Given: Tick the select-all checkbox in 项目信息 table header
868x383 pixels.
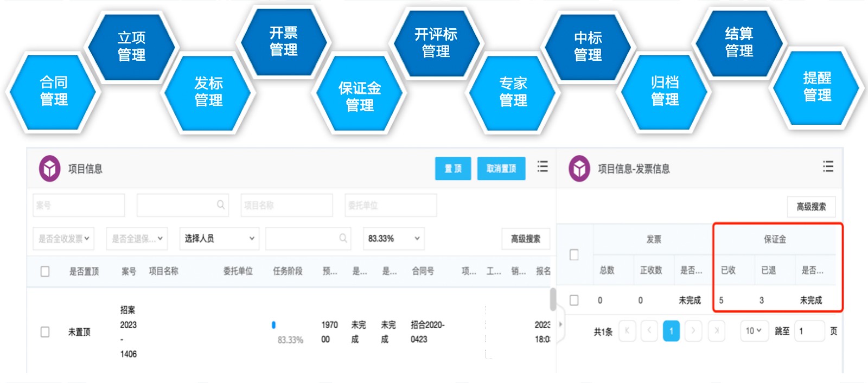Looking at the screenshot, I should pos(45,271).
